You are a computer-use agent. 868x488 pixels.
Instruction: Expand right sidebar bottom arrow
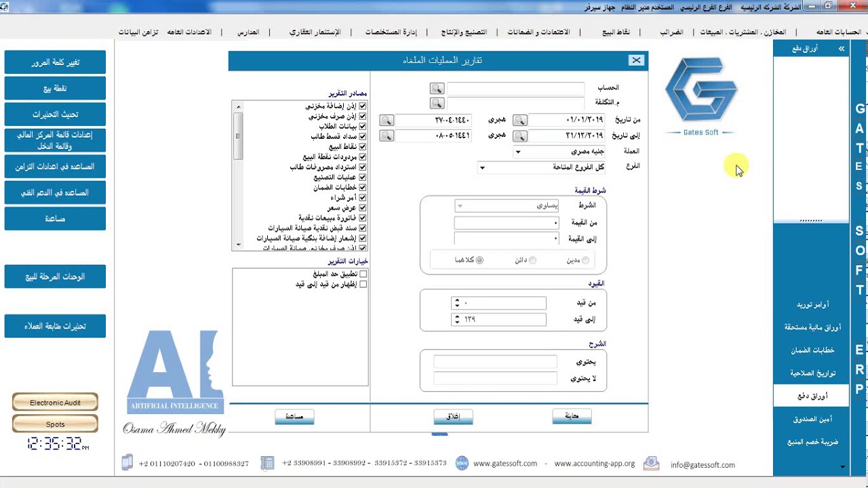(x=842, y=466)
